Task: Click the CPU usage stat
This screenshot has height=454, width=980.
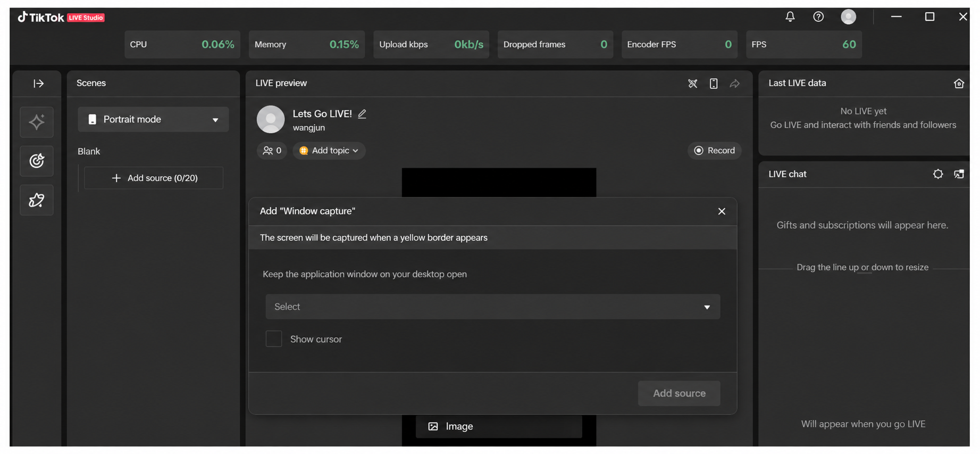Action: [182, 44]
